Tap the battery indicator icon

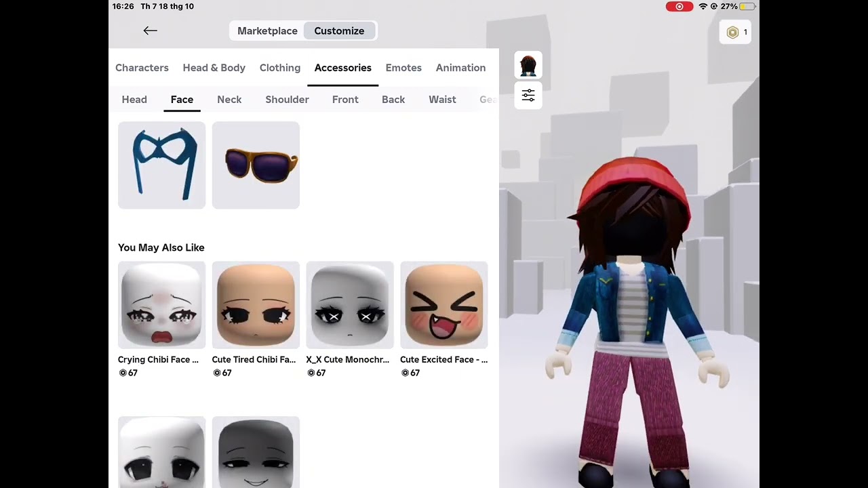[x=747, y=7]
